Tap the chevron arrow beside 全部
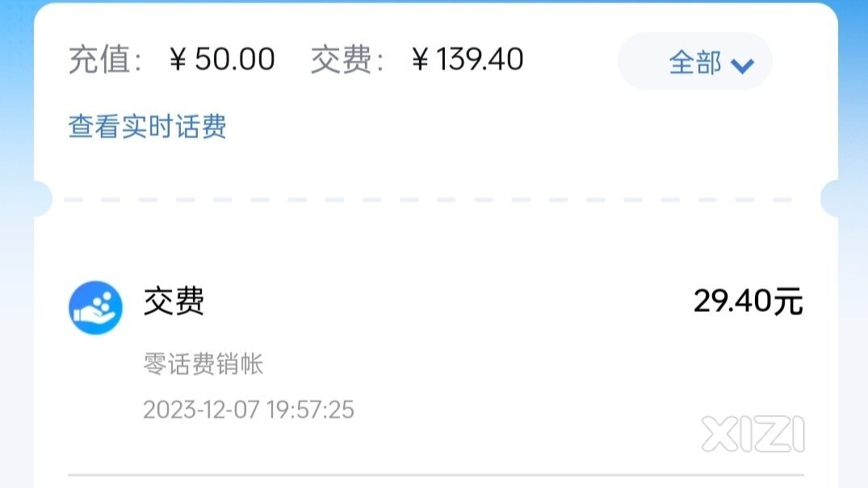 (x=742, y=65)
